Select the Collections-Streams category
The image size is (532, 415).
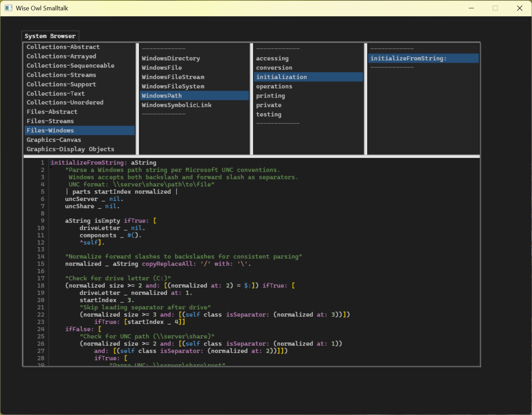point(61,75)
